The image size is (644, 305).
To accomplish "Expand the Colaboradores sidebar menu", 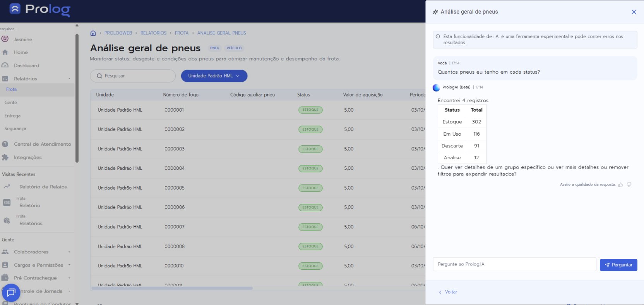I will point(69,252).
